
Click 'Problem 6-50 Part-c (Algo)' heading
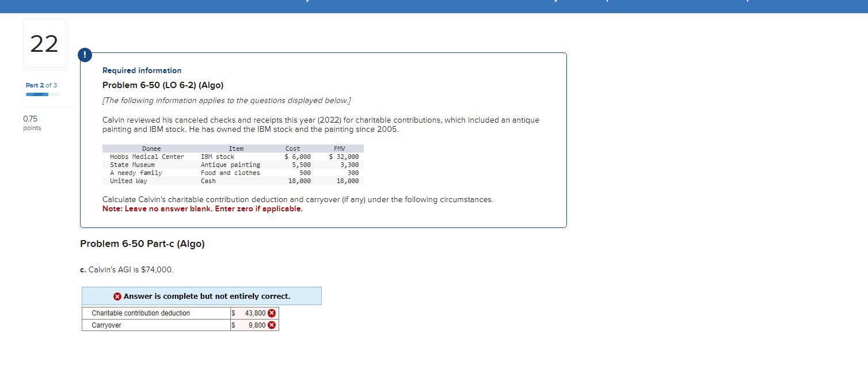click(x=142, y=244)
